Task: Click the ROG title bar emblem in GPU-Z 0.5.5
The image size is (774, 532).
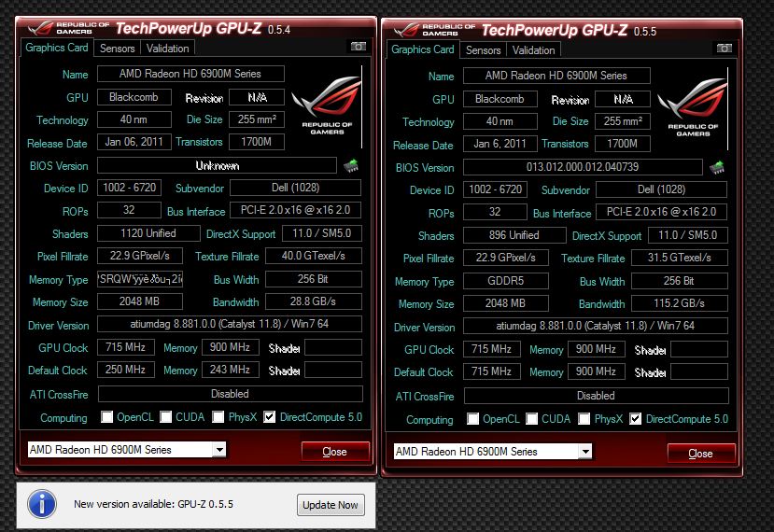Action: coord(406,30)
